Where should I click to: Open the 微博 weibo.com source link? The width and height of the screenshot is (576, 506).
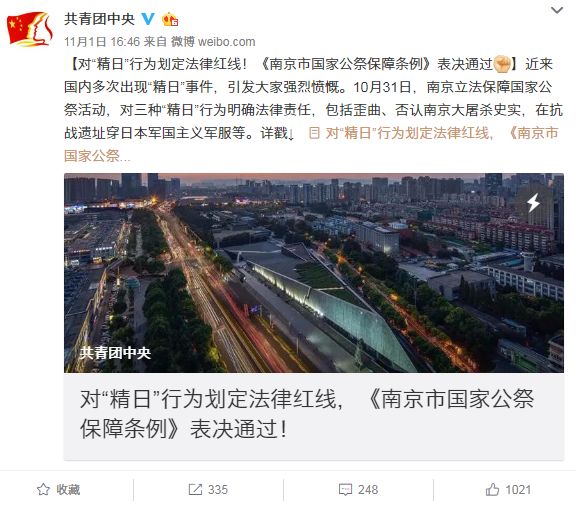pos(213,42)
